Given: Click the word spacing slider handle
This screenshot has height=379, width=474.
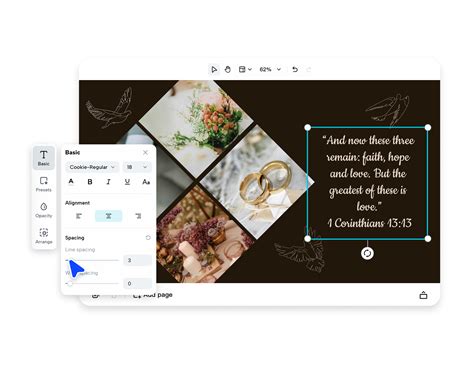Looking at the screenshot, I should point(70,283).
